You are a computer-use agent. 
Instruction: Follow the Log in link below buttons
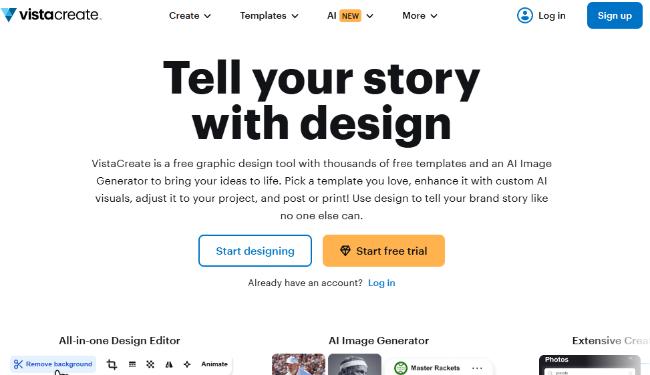coord(381,283)
